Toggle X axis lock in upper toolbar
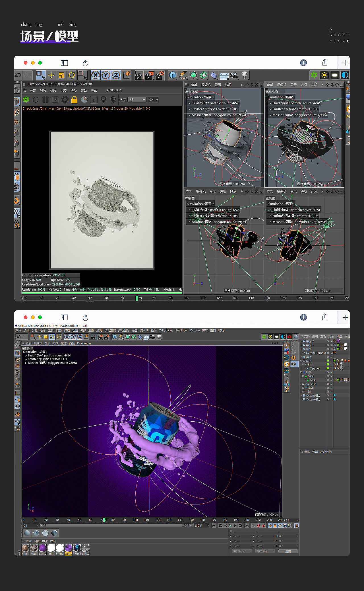This screenshot has height=591, width=364. 96,75
